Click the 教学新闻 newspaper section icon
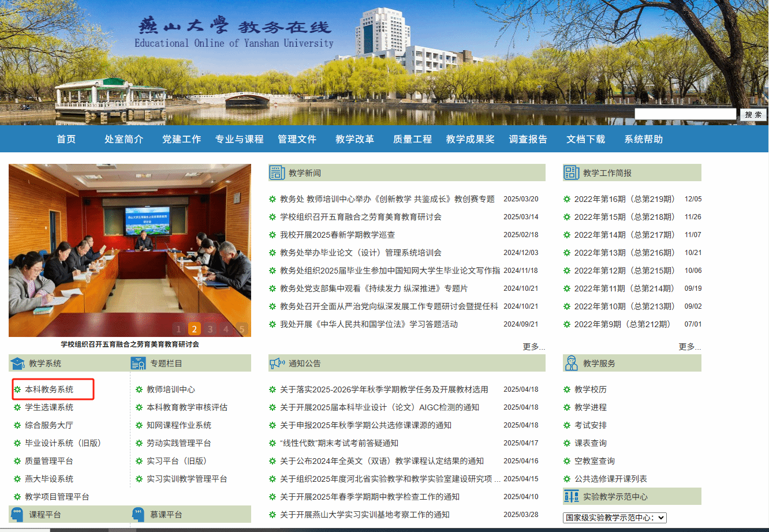The width and height of the screenshot is (769, 532). [x=277, y=173]
